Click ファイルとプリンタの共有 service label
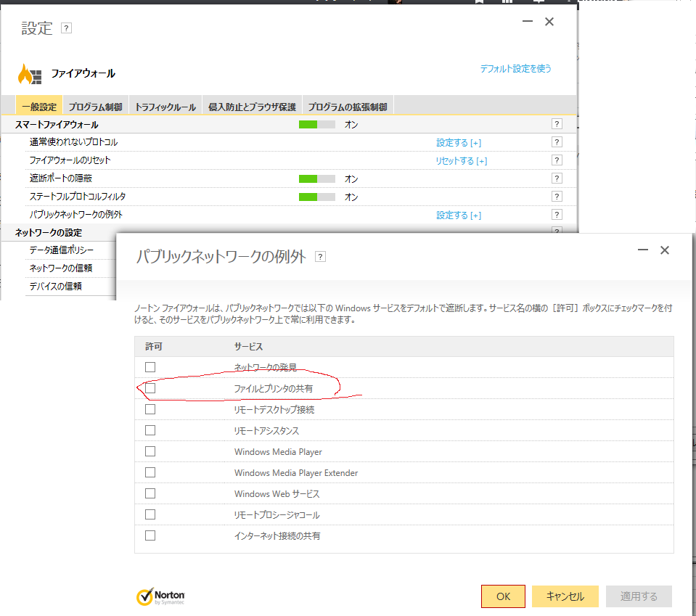The width and height of the screenshot is (696, 616). [273, 389]
